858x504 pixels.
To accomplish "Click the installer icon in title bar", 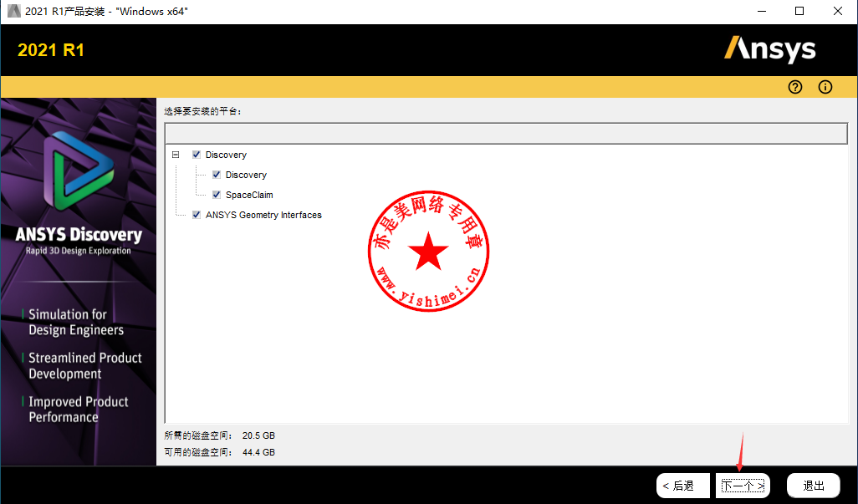I will point(13,11).
